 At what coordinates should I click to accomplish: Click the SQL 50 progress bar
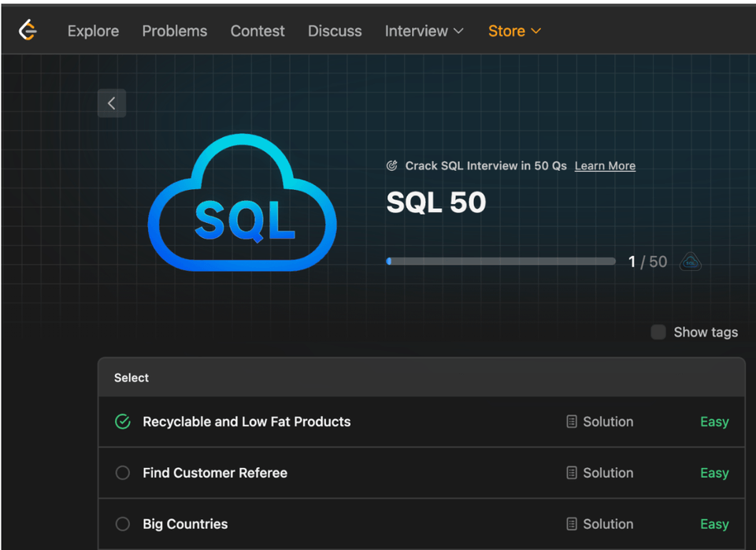click(x=501, y=262)
